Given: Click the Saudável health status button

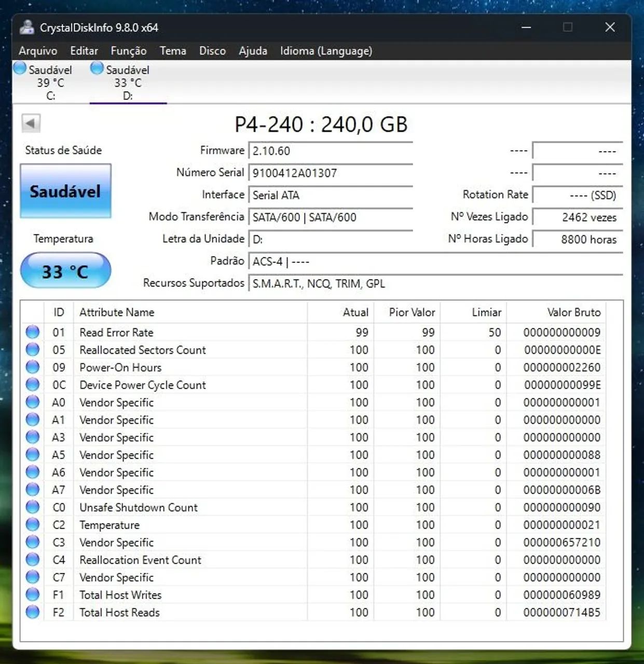Looking at the screenshot, I should (x=65, y=191).
